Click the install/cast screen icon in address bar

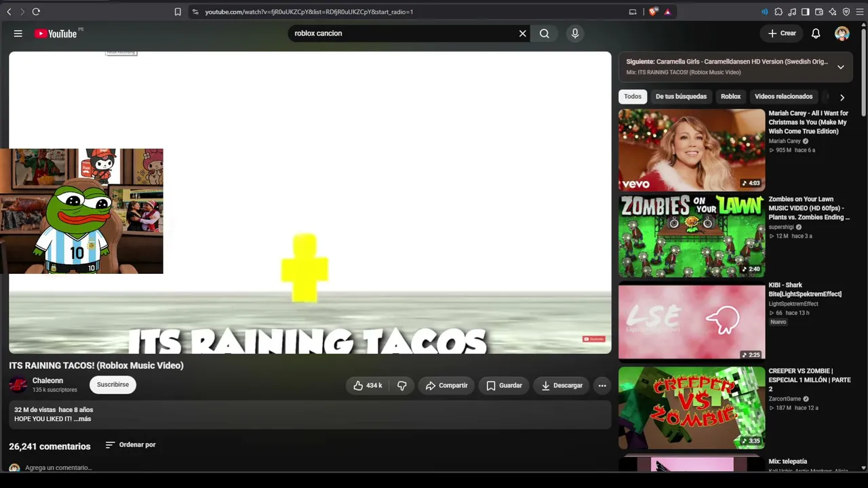(x=633, y=12)
